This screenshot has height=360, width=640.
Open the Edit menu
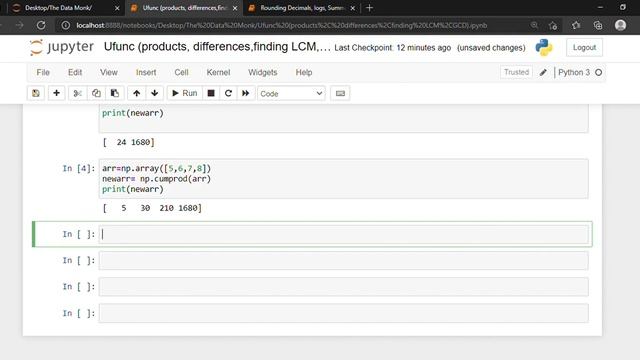click(75, 72)
